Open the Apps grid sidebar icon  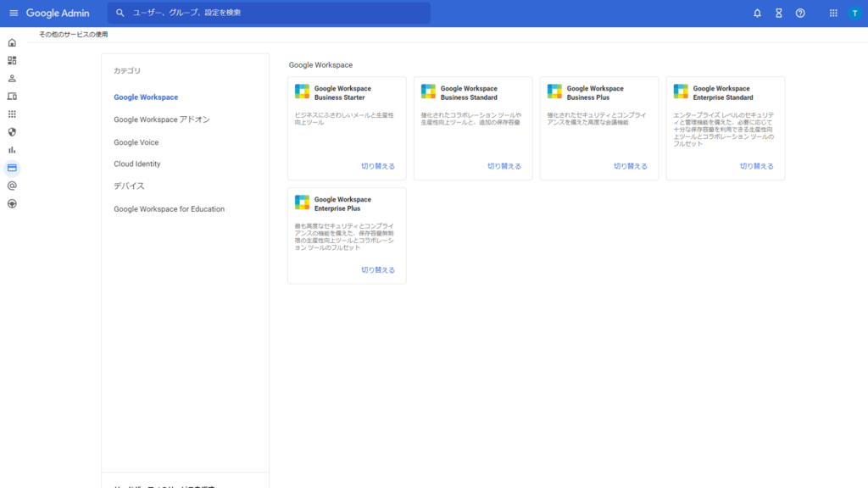click(x=12, y=114)
